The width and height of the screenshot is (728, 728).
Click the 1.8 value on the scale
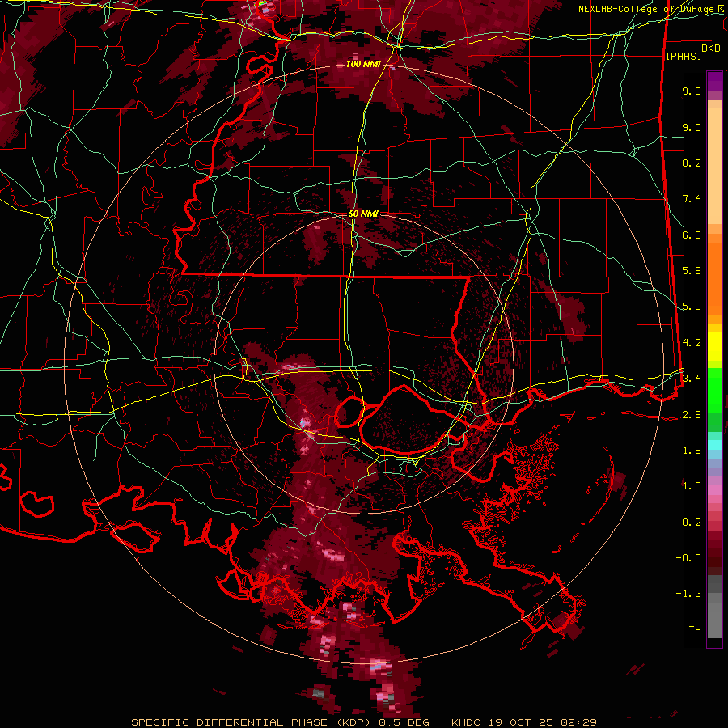pos(692,451)
